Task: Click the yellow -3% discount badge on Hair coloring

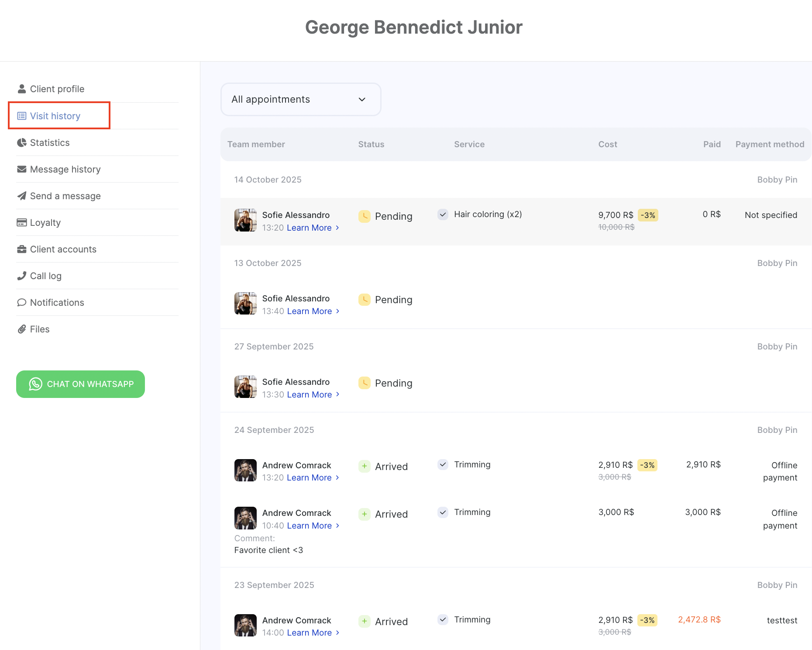Action: [x=648, y=215]
